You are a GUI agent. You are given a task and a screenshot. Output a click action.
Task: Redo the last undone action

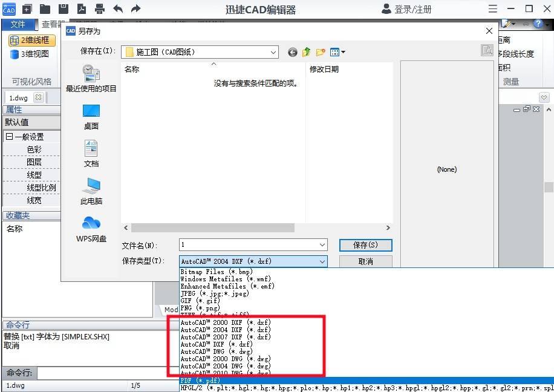click(x=135, y=9)
